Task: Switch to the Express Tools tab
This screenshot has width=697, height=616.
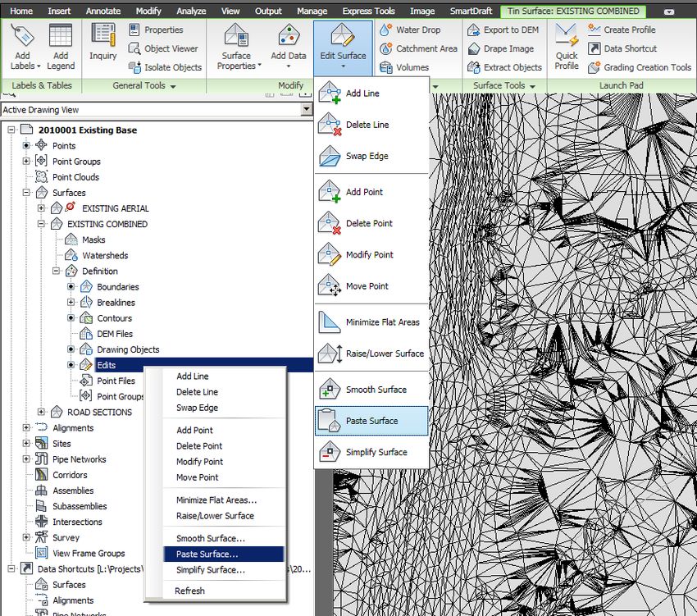Action: [368, 11]
